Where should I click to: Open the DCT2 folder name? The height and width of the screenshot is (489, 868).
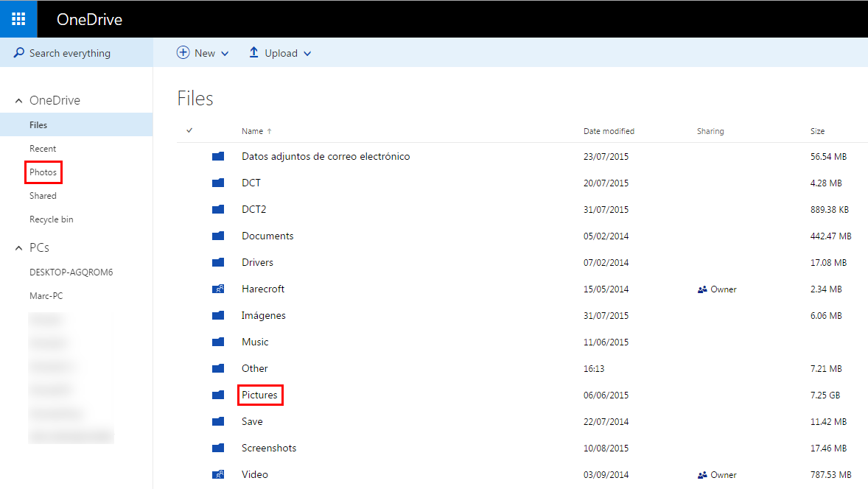pyautogui.click(x=253, y=209)
